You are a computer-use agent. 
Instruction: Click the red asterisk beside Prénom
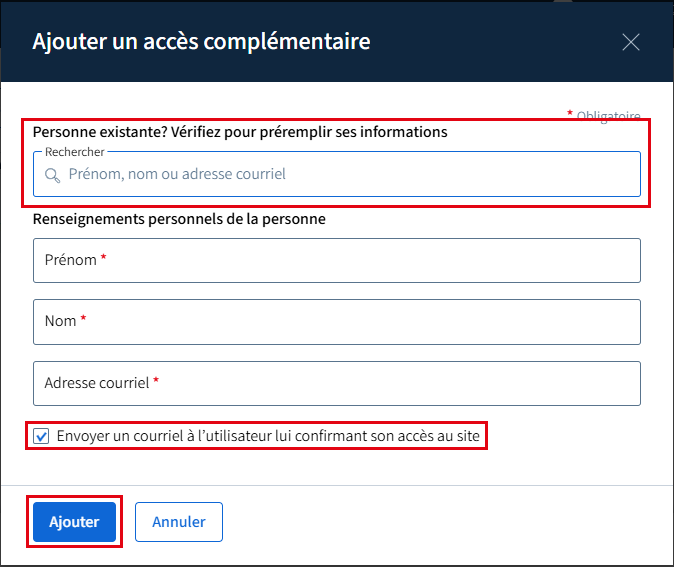tap(103, 257)
